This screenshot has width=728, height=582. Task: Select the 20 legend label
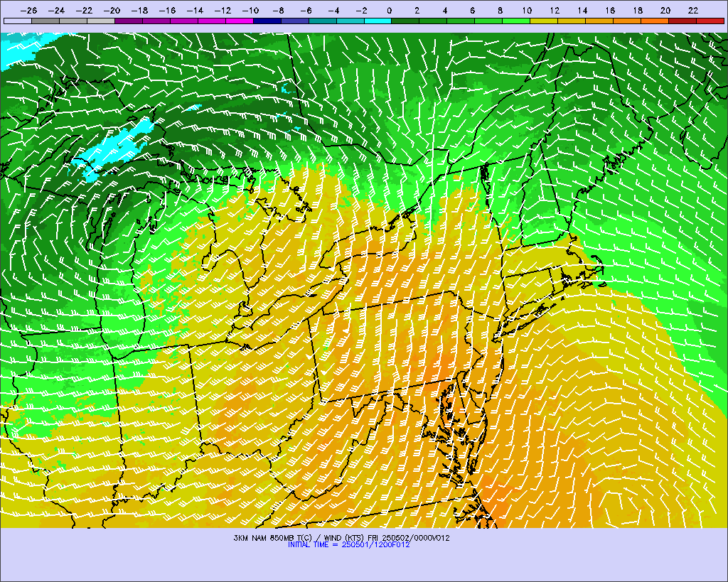(x=665, y=11)
